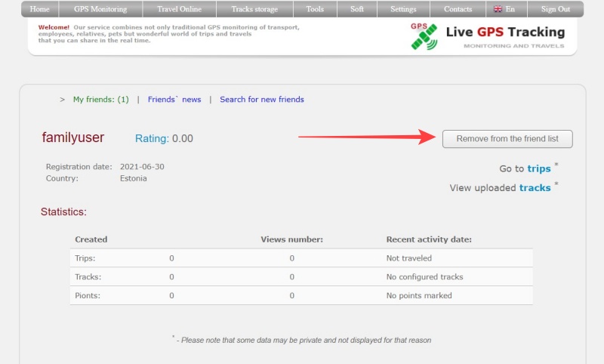Image resolution: width=604 pixels, height=364 pixels.
Task: Open the Soft menu item
Action: pyautogui.click(x=357, y=9)
